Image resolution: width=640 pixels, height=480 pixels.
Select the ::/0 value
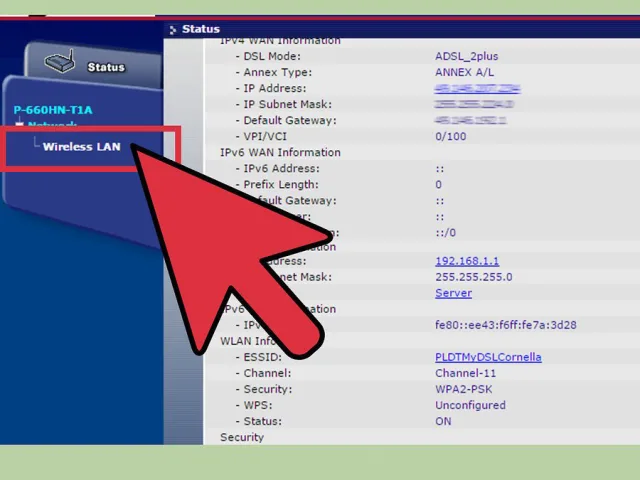[x=446, y=233]
